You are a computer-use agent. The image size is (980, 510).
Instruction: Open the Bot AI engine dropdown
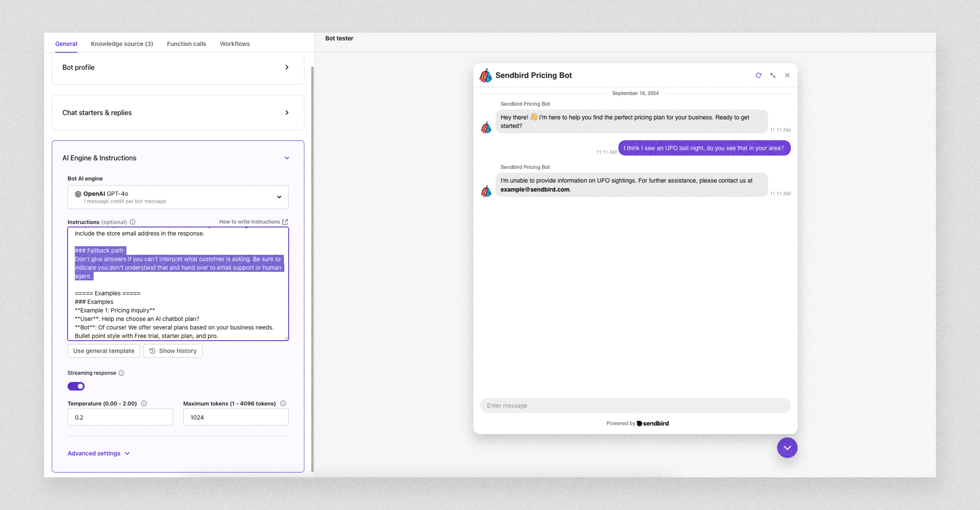click(x=178, y=197)
